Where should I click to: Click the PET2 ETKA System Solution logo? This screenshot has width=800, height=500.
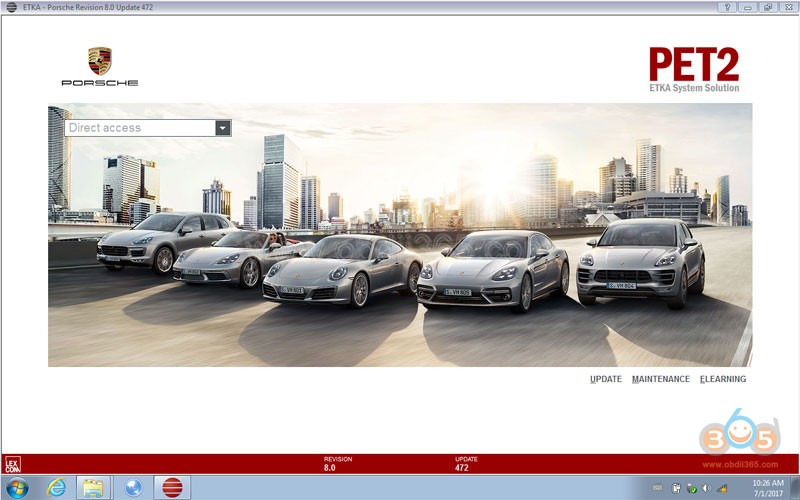[x=694, y=70]
